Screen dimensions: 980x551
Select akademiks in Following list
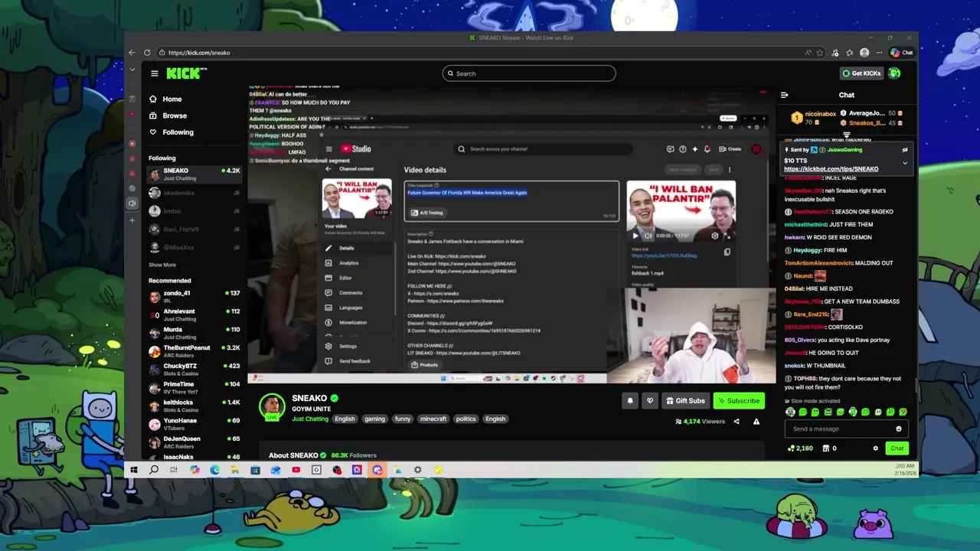pyautogui.click(x=193, y=193)
